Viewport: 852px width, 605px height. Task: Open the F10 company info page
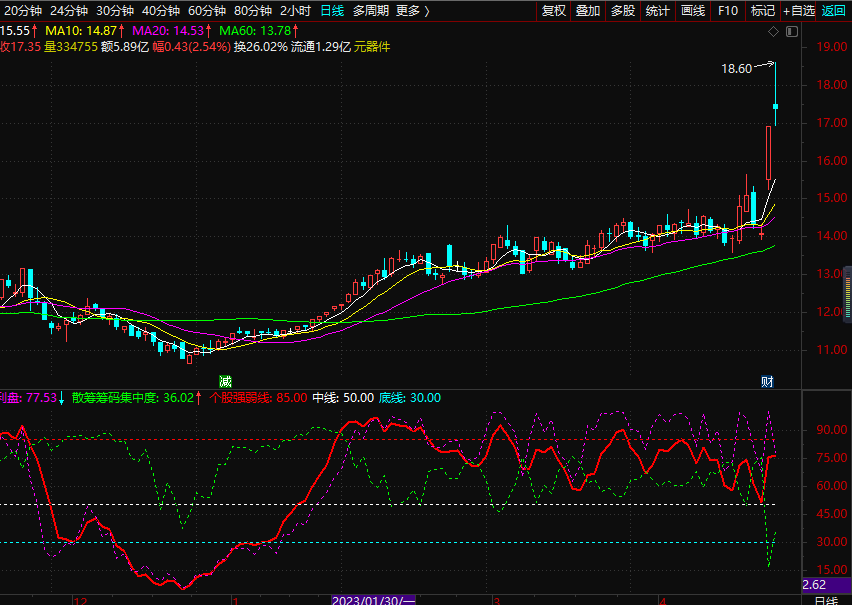pyautogui.click(x=728, y=11)
